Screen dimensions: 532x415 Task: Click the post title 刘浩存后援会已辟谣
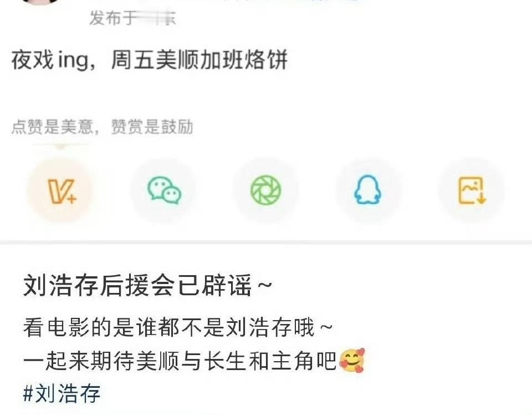click(137, 285)
